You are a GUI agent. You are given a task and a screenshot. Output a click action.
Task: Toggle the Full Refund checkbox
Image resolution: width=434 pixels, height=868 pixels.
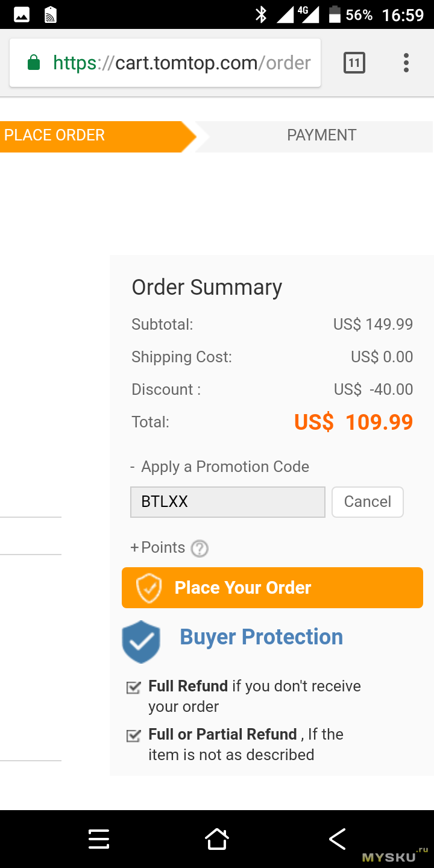(133, 687)
